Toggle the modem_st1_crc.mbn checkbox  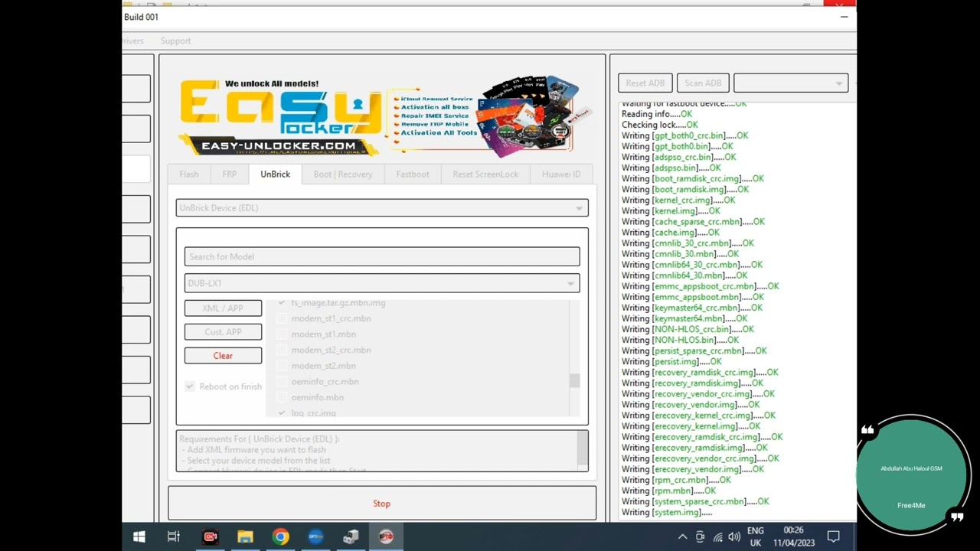[282, 318]
